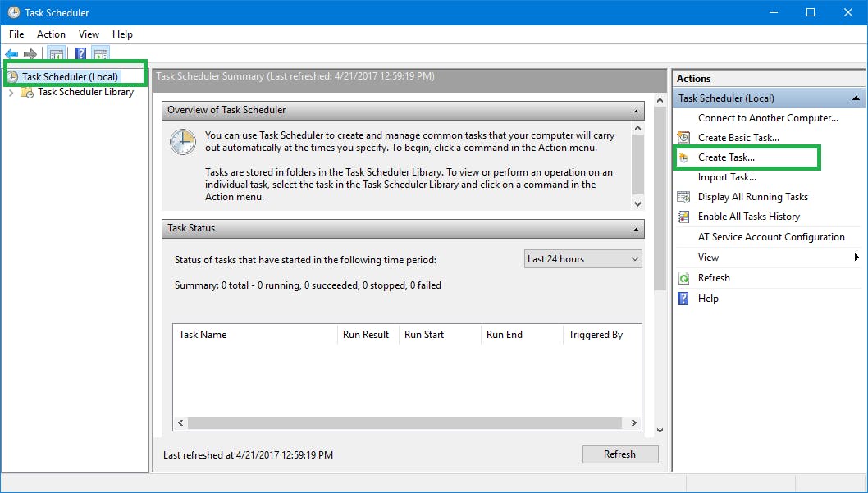Click the summary pane vertical scrollbar thumb
This screenshot has width=868, height=493.
pyautogui.click(x=660, y=199)
